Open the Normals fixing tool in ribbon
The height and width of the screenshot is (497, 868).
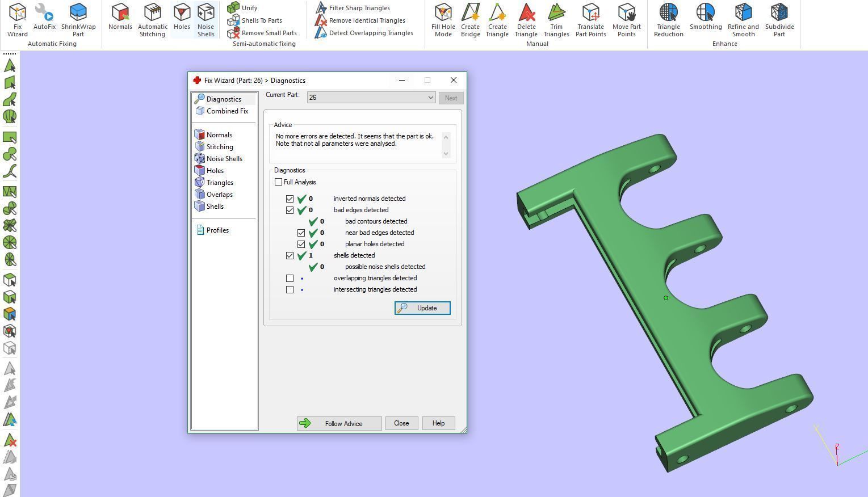coord(120,17)
